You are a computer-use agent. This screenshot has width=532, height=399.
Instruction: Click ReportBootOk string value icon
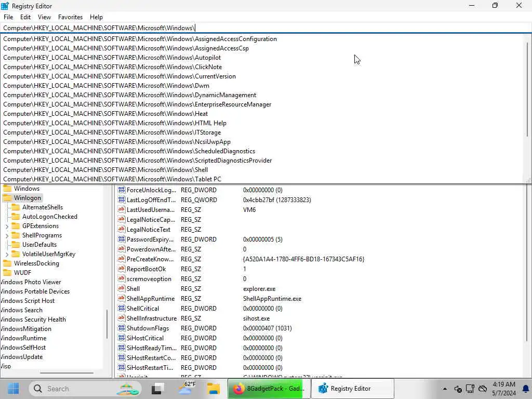121,269
